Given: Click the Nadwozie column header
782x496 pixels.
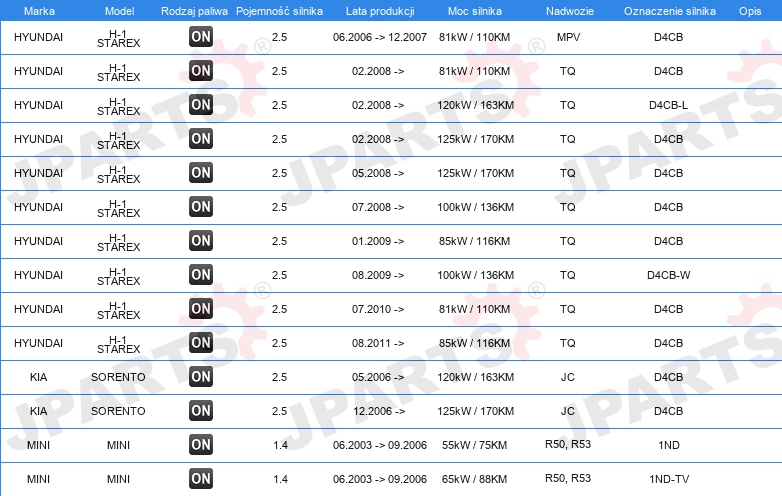Looking at the screenshot, I should click(x=570, y=11).
